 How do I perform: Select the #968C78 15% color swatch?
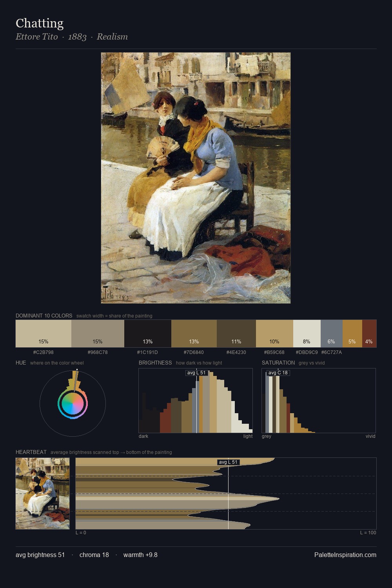tap(98, 334)
